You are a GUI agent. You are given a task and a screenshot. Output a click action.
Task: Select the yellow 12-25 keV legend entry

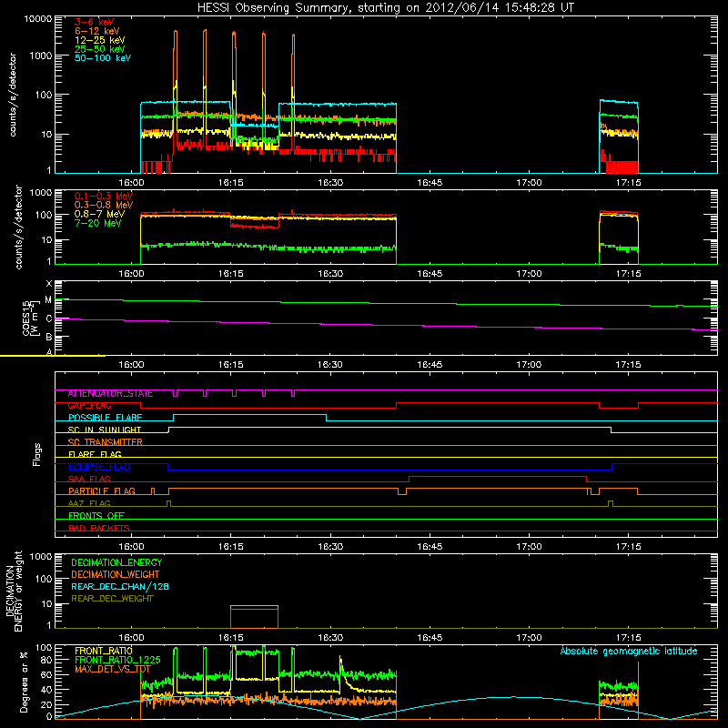(x=99, y=40)
